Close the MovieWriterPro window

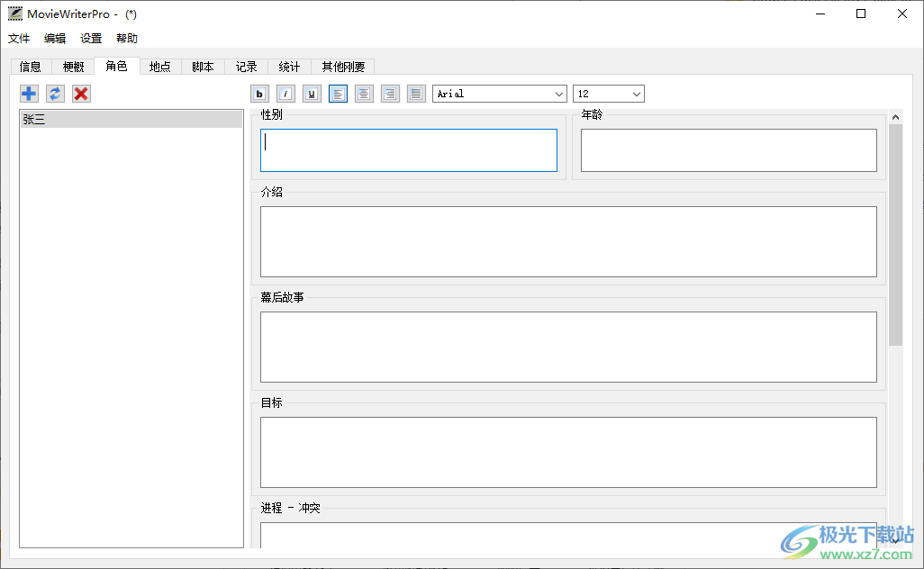point(902,14)
